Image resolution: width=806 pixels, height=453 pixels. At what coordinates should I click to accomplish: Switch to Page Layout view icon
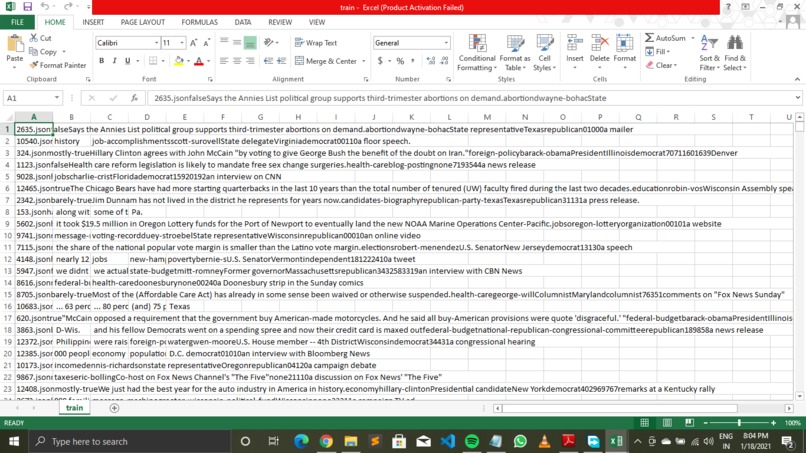[x=667, y=423]
